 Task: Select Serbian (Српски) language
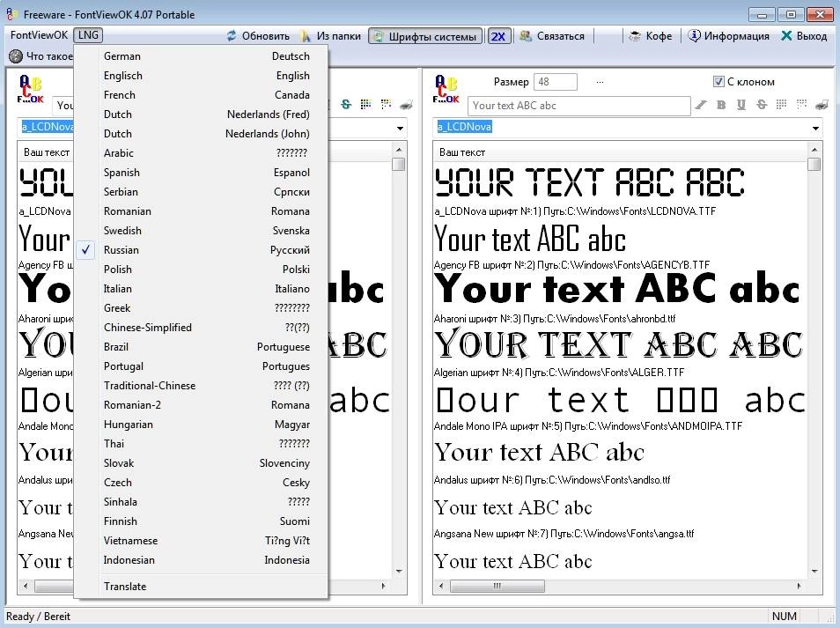pos(202,192)
